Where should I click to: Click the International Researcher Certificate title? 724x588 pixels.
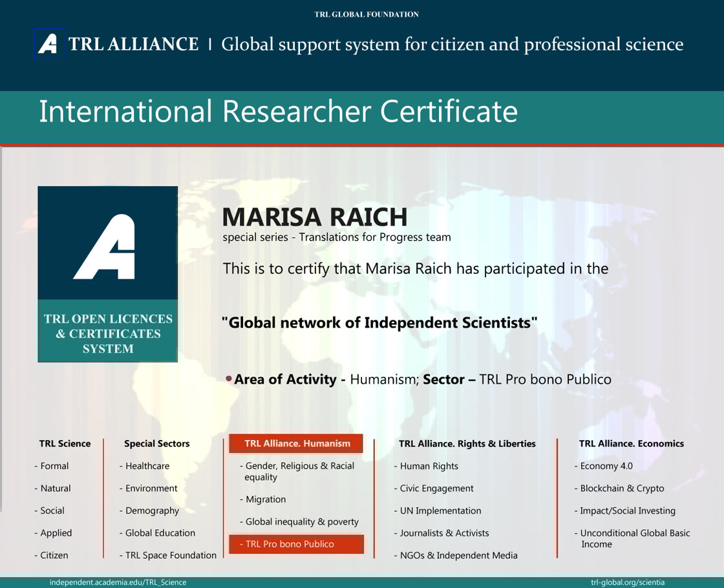(278, 111)
